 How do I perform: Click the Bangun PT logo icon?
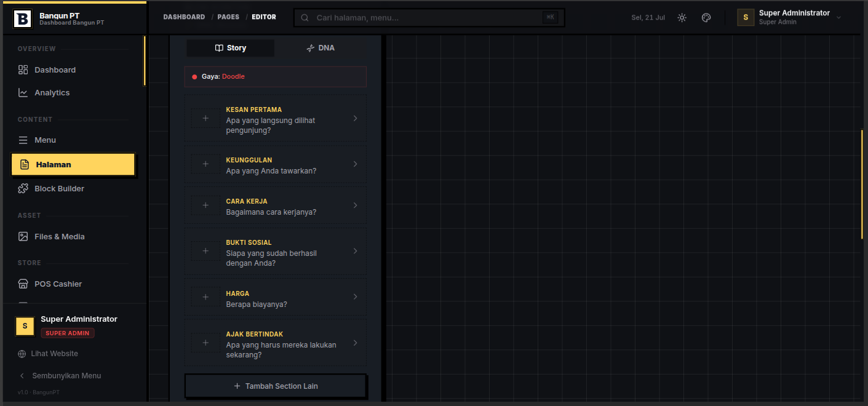pos(23,19)
